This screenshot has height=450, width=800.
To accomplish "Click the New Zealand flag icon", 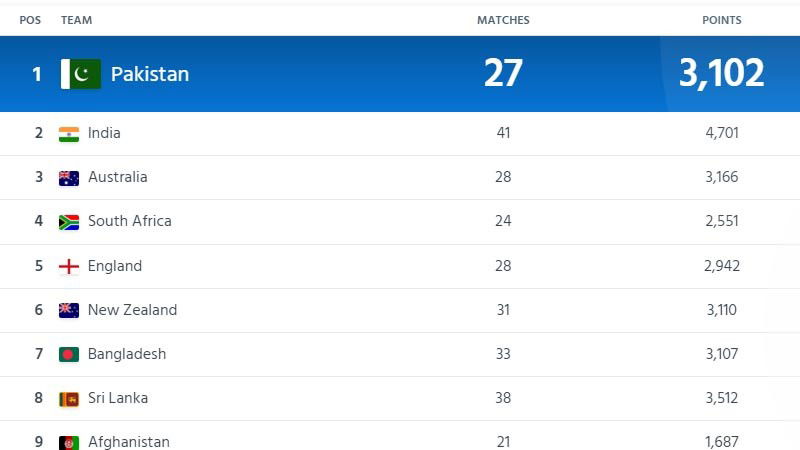I will (x=69, y=310).
